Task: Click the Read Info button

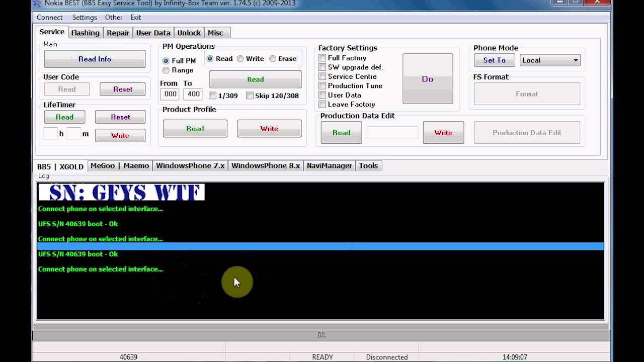Action: pyautogui.click(x=95, y=59)
